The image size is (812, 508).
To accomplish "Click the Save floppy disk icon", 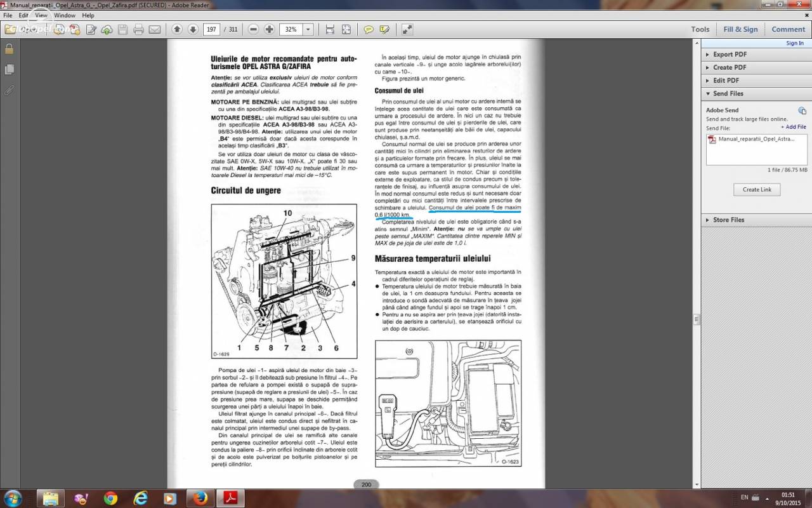I will [x=122, y=29].
